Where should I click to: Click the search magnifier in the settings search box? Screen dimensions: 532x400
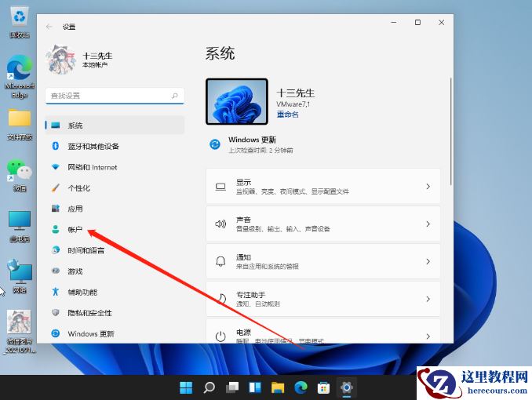175,96
